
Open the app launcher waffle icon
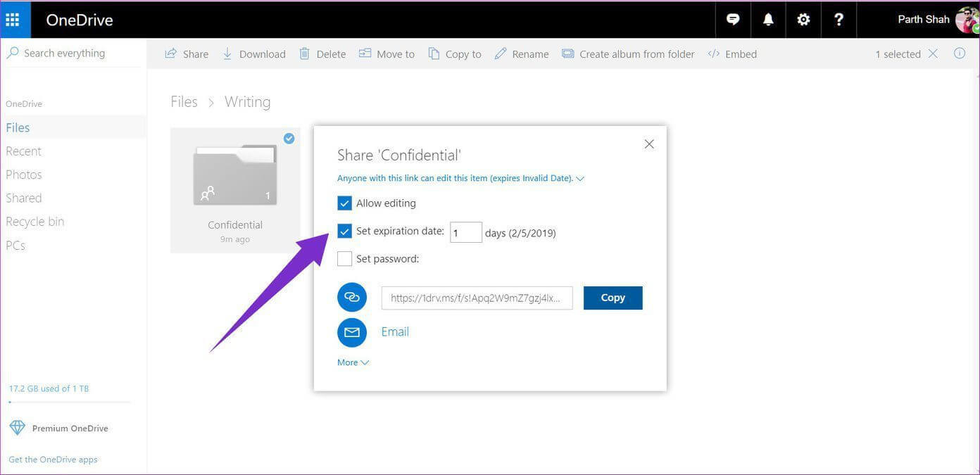(x=13, y=20)
